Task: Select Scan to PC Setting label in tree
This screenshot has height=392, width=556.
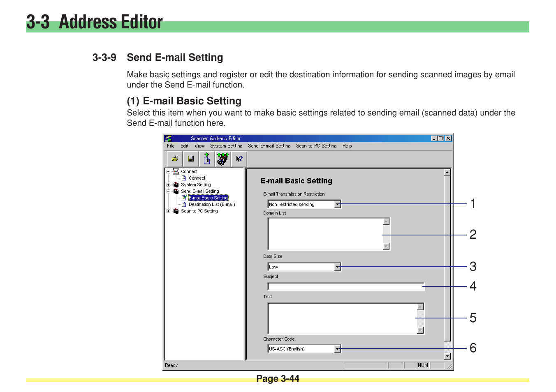Action: [199, 211]
